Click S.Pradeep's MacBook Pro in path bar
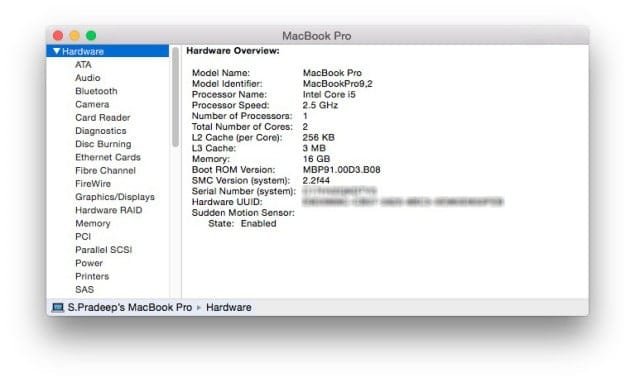 point(130,307)
